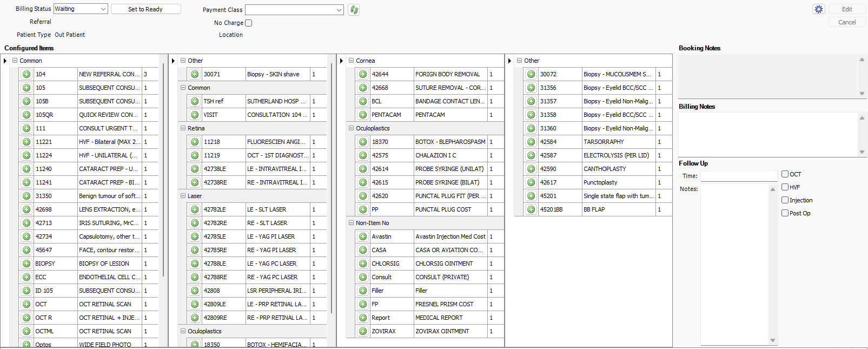The height and width of the screenshot is (349, 868).
Task: Select the Punctoplasty description cell
Action: 619,182
